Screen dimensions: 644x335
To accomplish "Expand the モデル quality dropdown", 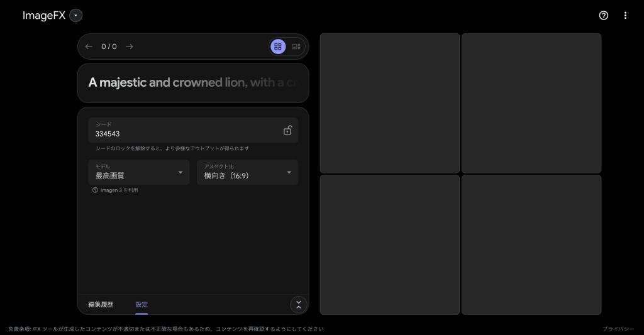I will (138, 172).
